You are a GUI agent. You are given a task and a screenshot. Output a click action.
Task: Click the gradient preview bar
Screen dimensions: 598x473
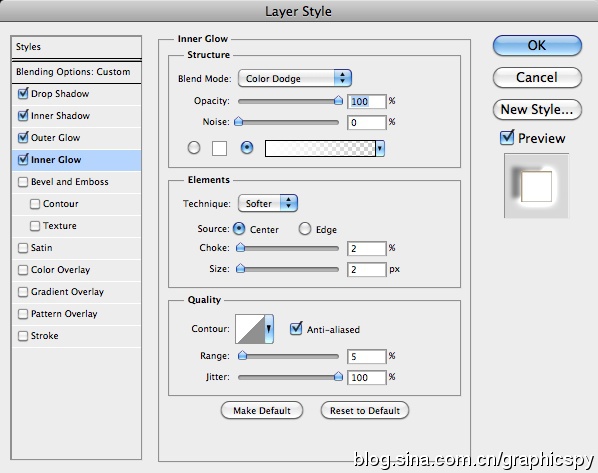pyautogui.click(x=320, y=148)
